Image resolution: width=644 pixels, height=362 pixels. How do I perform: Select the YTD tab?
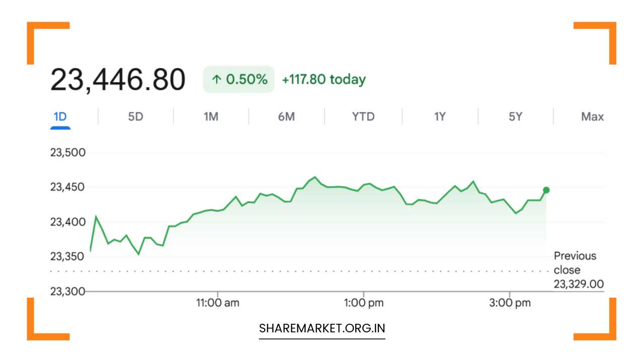coord(363,117)
